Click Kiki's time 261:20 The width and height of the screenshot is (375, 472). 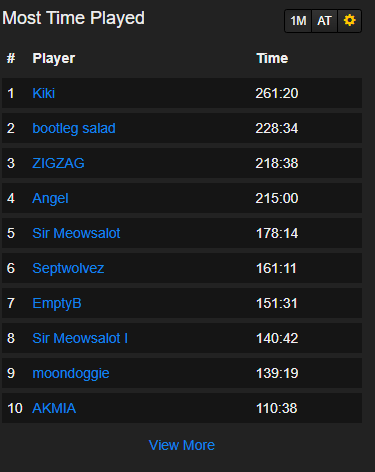point(277,93)
